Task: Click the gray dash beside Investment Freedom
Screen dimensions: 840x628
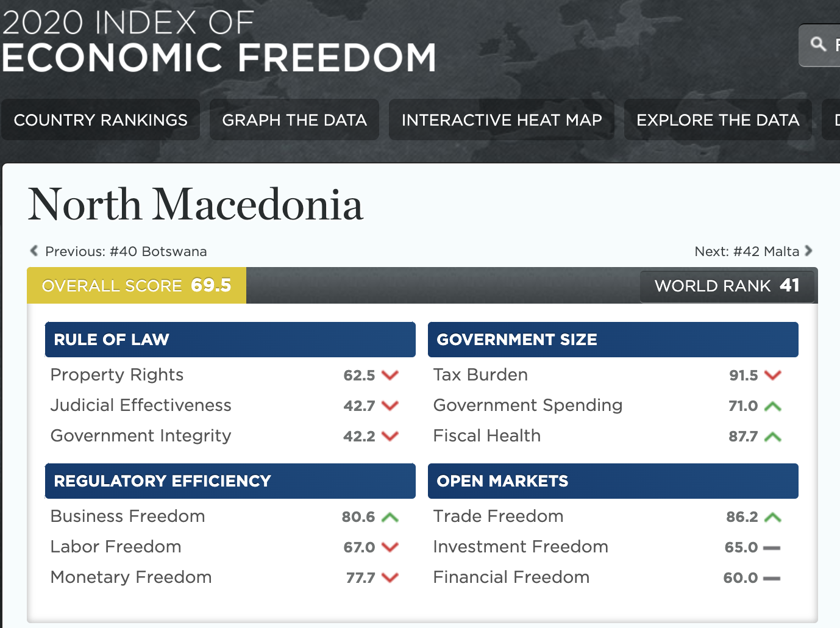Action: 772,548
